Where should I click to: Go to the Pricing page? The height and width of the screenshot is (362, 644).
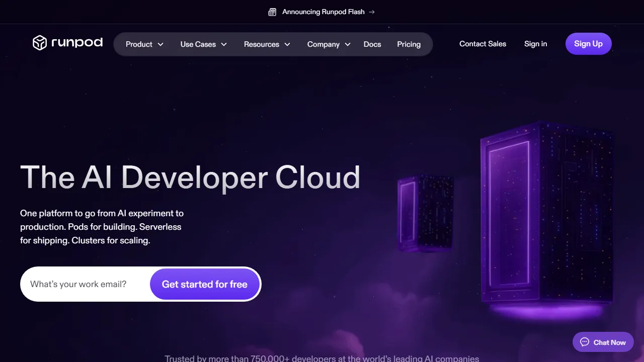(x=409, y=44)
